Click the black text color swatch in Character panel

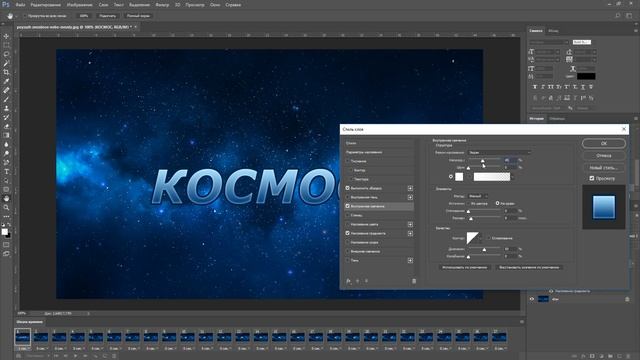(586, 76)
